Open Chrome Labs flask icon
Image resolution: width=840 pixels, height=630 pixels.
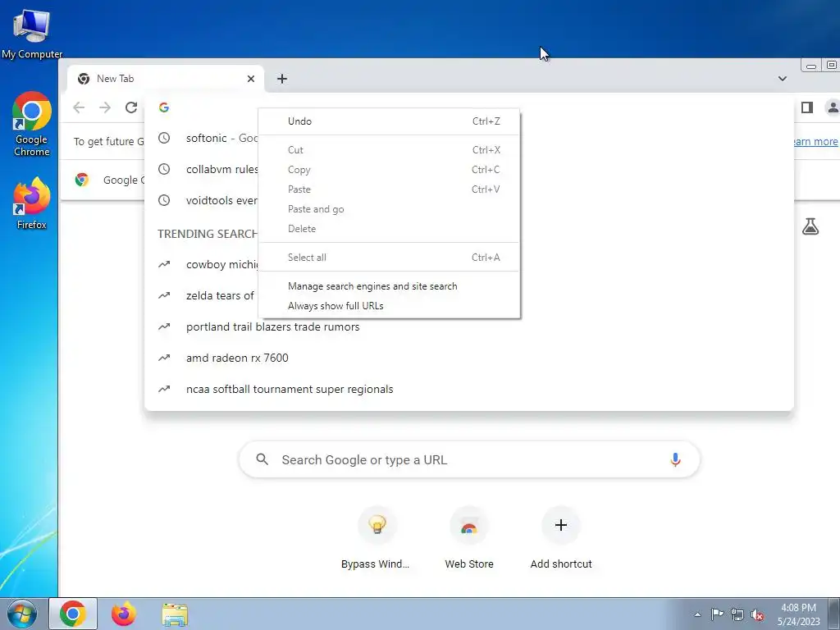click(x=810, y=226)
